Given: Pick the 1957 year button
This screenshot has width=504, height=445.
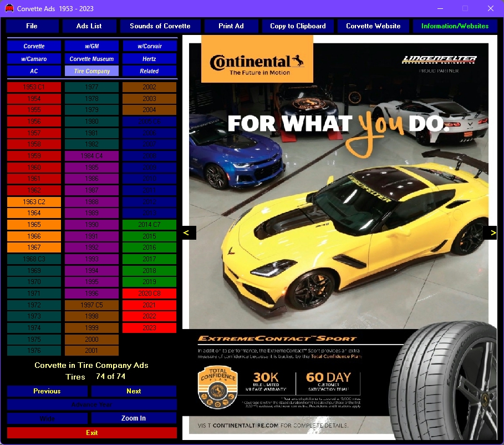Looking at the screenshot, I should point(34,133).
